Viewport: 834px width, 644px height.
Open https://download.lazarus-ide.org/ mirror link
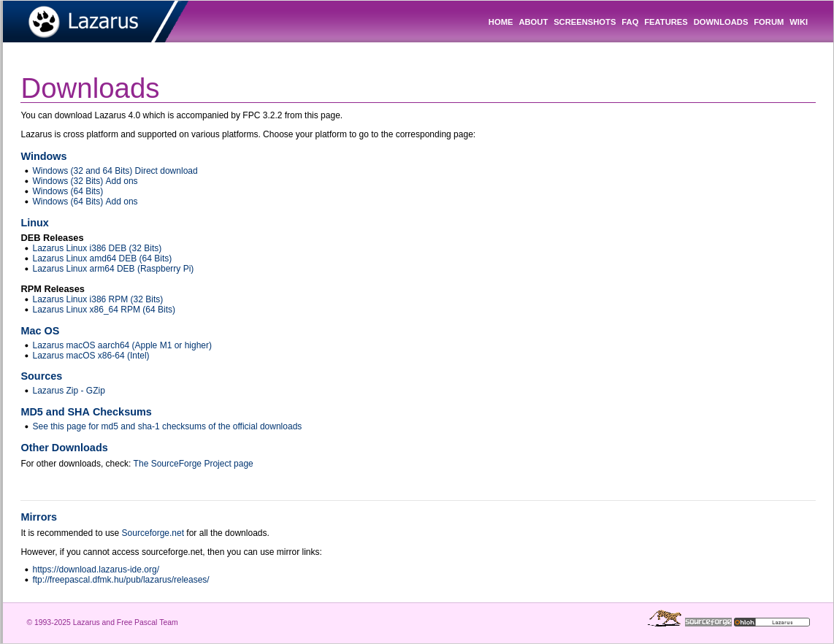96,570
